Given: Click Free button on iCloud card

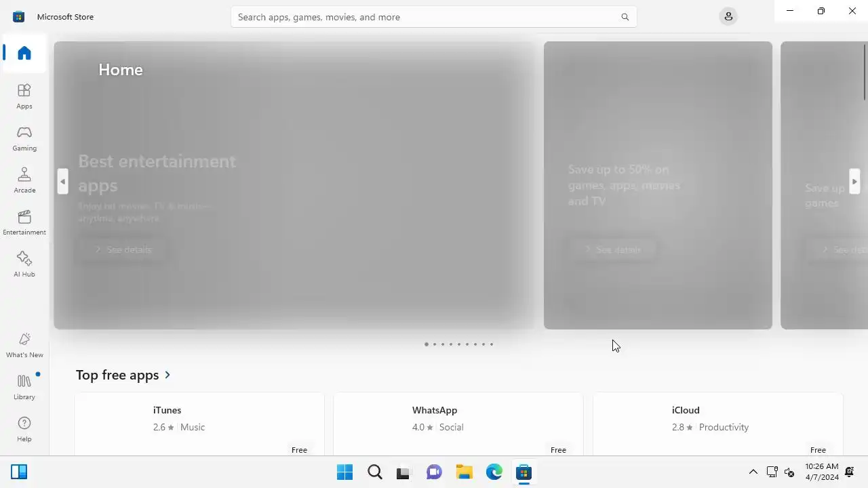Looking at the screenshot, I should coord(818,450).
